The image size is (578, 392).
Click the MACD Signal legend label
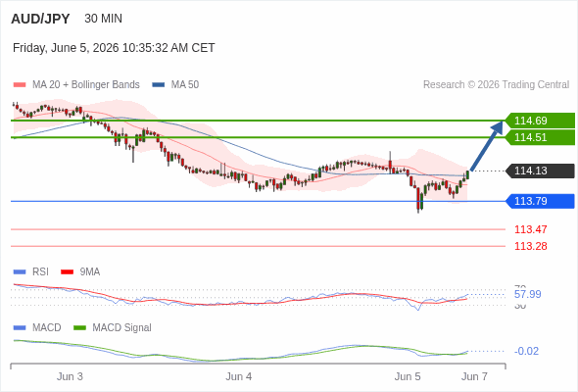click(122, 328)
